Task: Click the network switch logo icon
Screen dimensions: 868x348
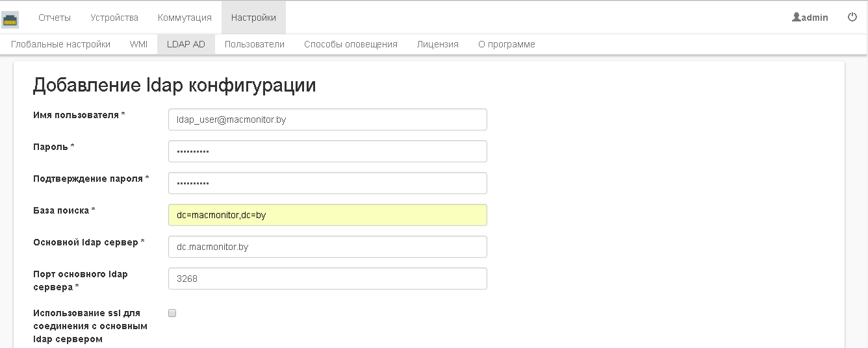Action: 10,19
